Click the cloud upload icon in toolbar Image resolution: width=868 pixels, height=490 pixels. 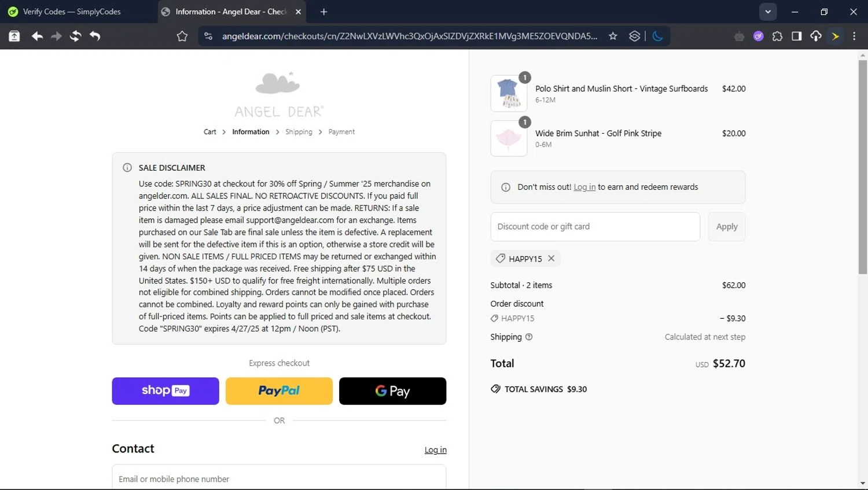pos(816,36)
